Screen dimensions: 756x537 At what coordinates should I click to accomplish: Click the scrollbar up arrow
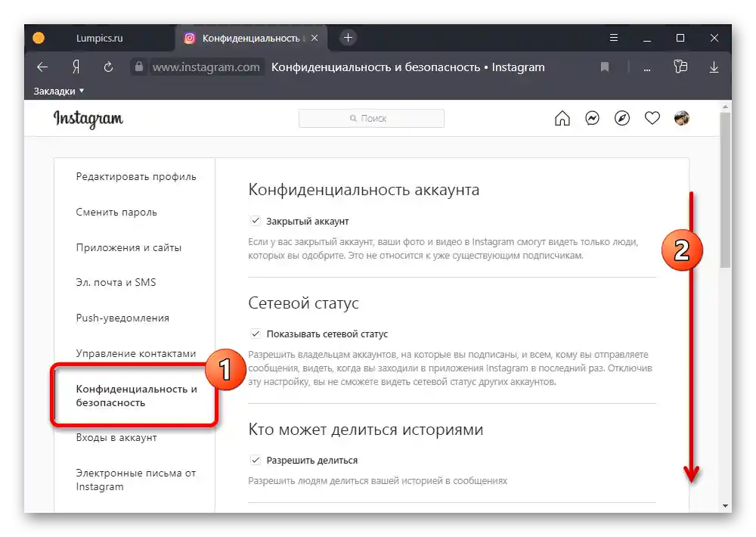coord(725,107)
